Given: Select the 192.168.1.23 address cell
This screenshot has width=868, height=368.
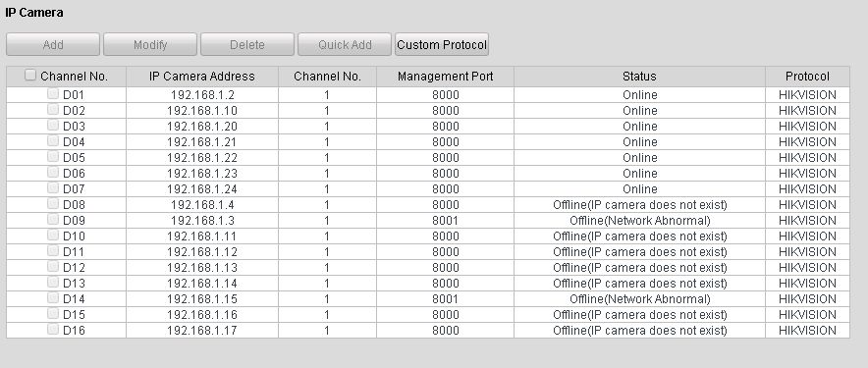Looking at the screenshot, I should click(x=202, y=174).
